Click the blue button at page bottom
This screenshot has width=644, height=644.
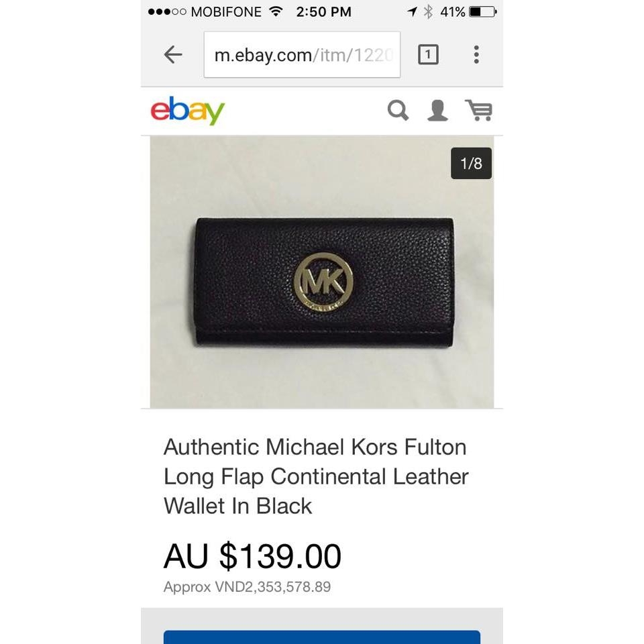point(322,637)
